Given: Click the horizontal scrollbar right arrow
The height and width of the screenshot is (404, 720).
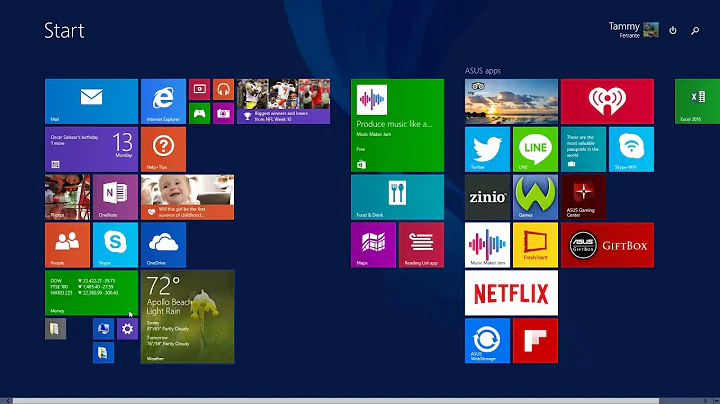Looking at the screenshot, I should coord(705,401).
